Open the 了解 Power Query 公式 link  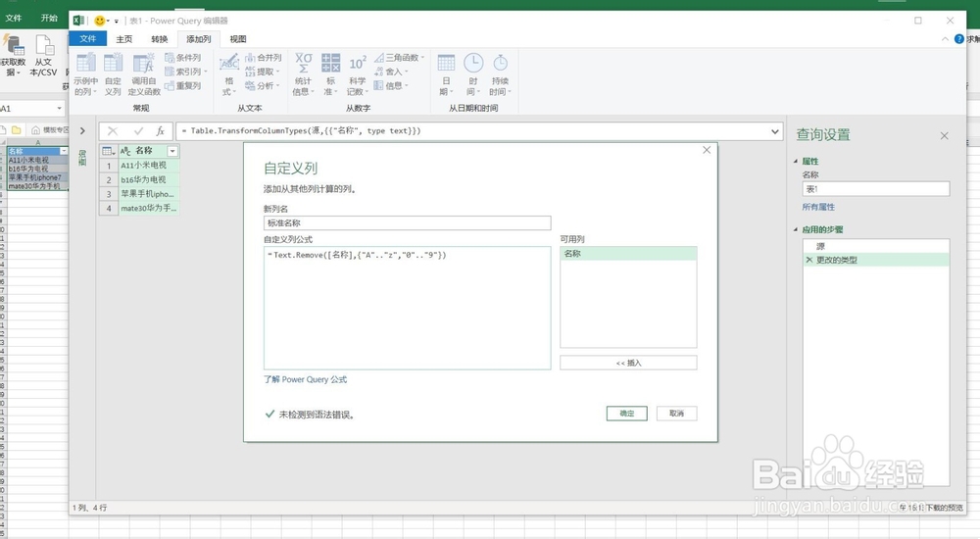tap(305, 379)
